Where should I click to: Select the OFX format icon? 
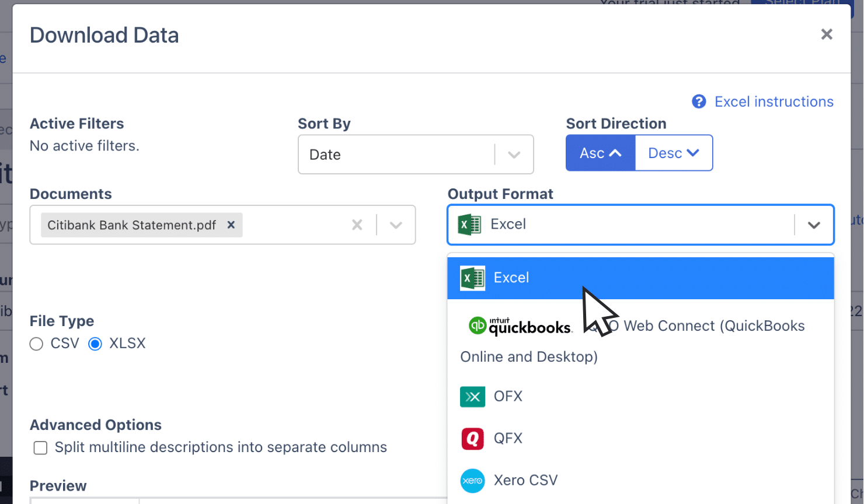coord(472,397)
